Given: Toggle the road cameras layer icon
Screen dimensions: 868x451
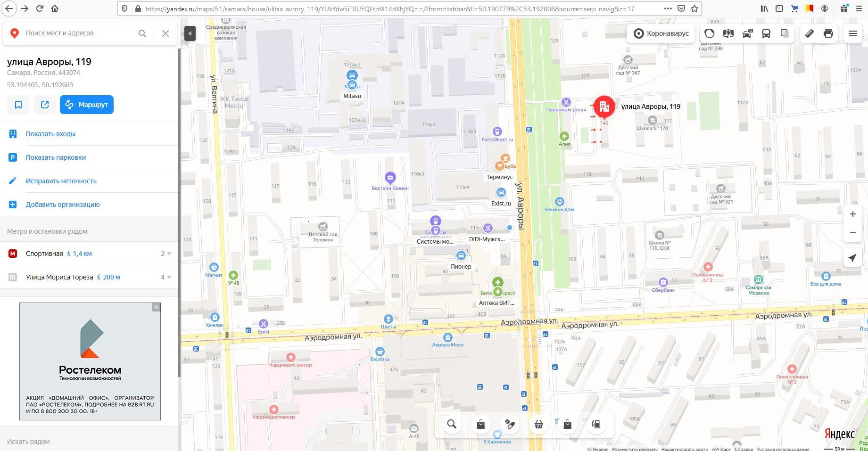Looking at the screenshot, I should point(747,33).
